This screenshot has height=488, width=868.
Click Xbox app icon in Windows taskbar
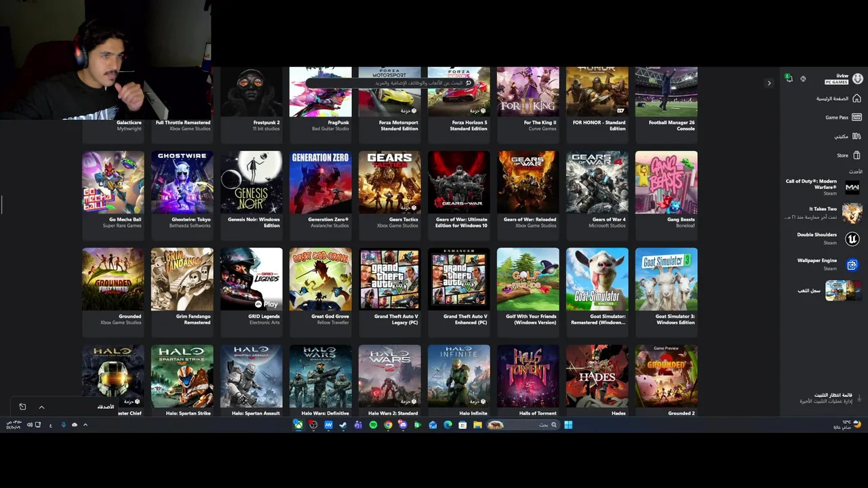click(298, 425)
